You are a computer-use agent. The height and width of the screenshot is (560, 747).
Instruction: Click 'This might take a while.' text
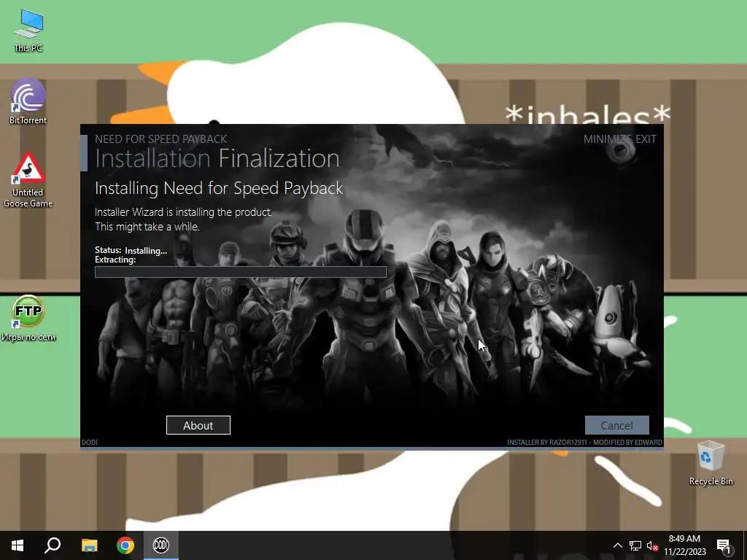click(x=147, y=227)
